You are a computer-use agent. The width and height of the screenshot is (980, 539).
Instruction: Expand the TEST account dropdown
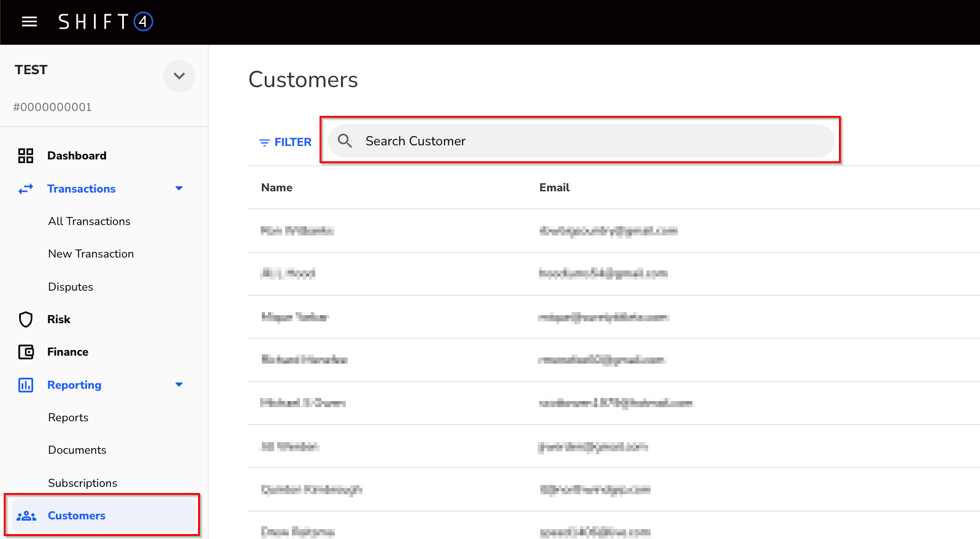(x=179, y=76)
